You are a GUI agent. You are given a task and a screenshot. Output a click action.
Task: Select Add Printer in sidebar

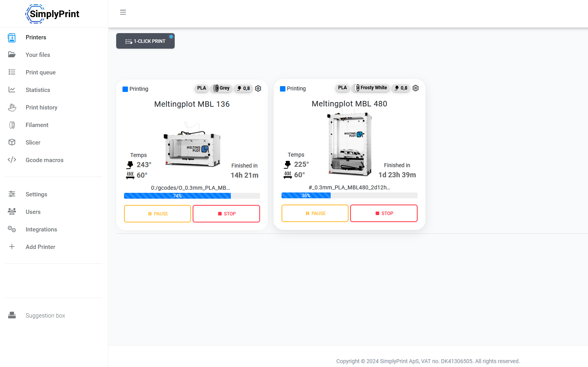pos(41,247)
